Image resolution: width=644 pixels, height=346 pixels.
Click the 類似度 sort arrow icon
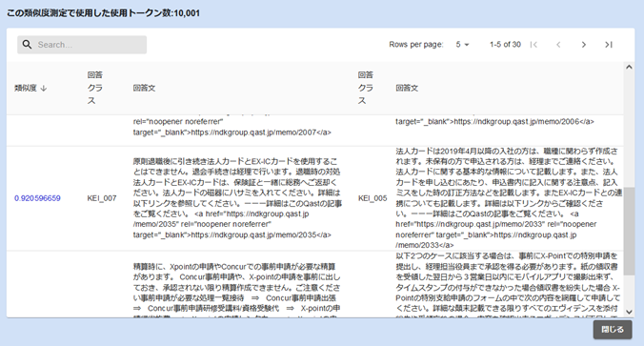pos(44,88)
